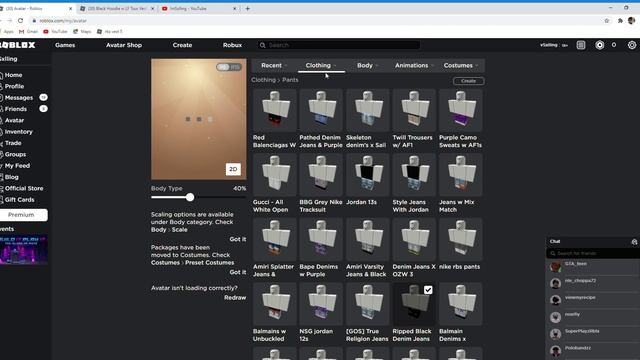Image resolution: width=640 pixels, height=360 pixels.
Task: Open Inventory in sidebar
Action: [18, 132]
